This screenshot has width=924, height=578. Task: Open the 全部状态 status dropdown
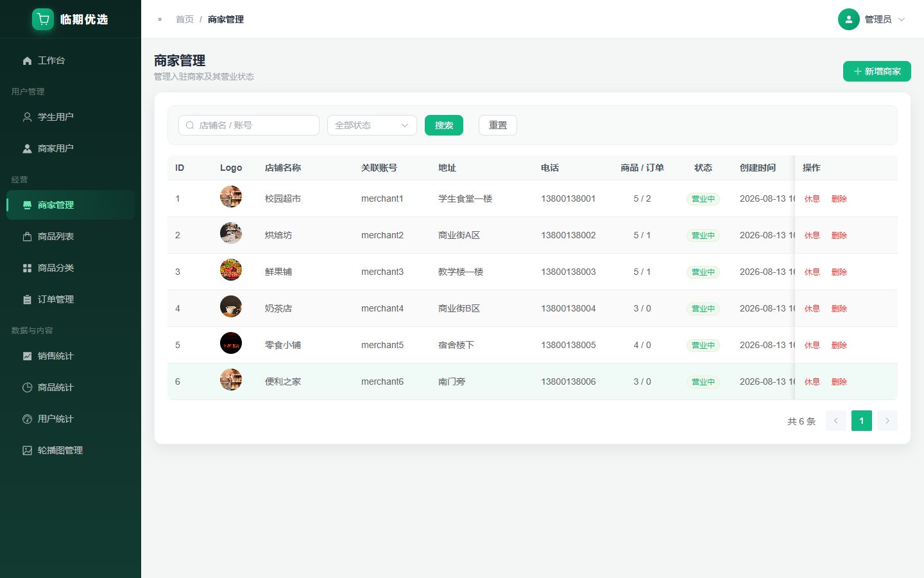(x=372, y=125)
